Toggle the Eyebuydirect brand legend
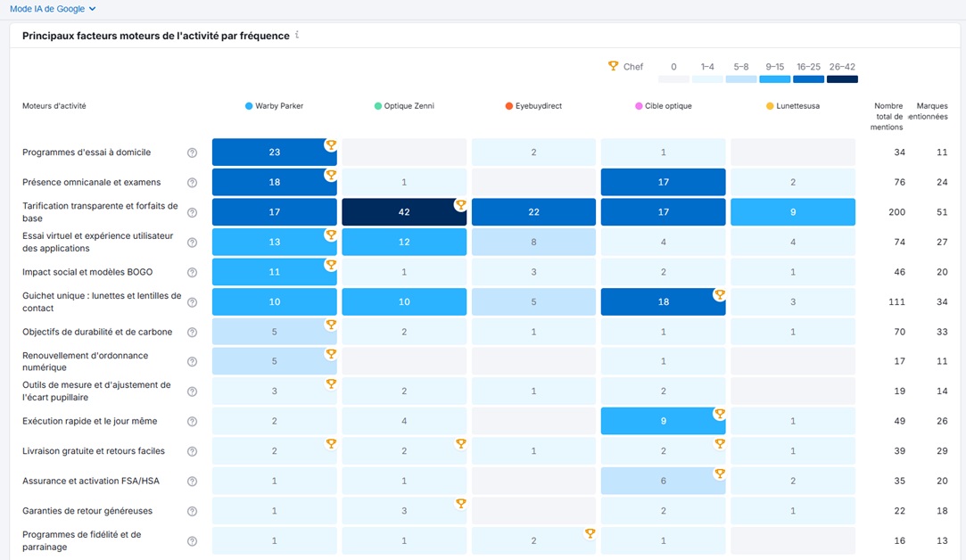The width and height of the screenshot is (966, 560). tap(533, 106)
